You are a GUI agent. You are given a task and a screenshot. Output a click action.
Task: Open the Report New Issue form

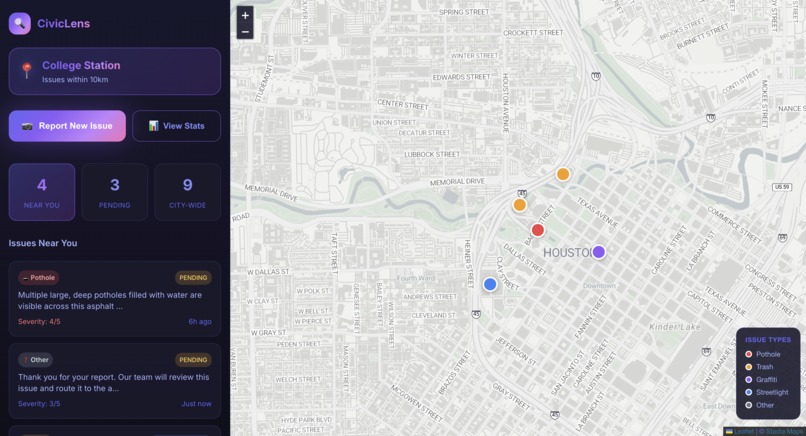(67, 126)
